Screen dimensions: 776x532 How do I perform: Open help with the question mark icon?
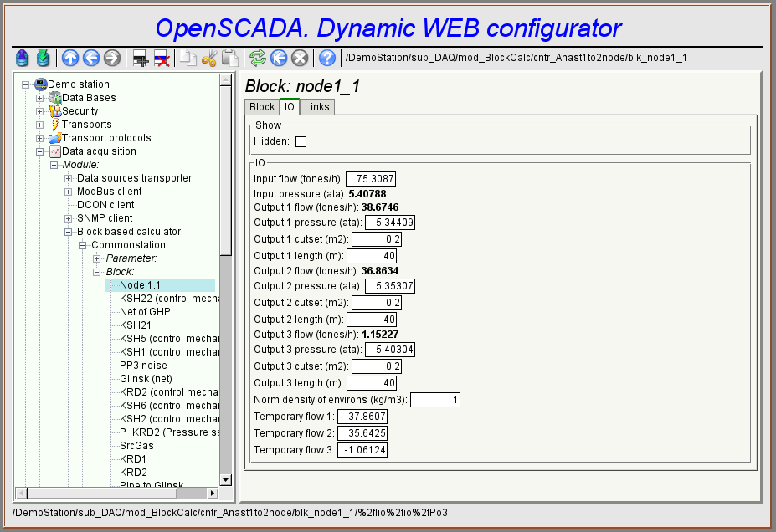[x=327, y=58]
